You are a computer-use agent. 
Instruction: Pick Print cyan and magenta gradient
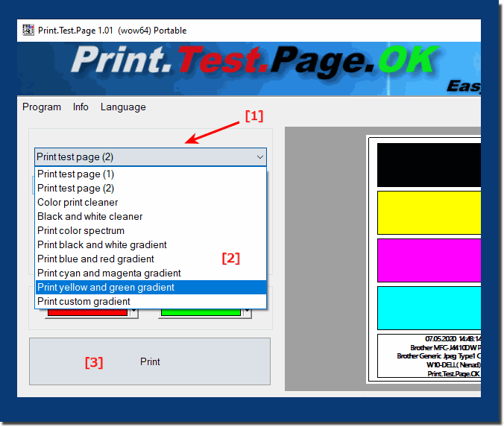pyautogui.click(x=151, y=273)
